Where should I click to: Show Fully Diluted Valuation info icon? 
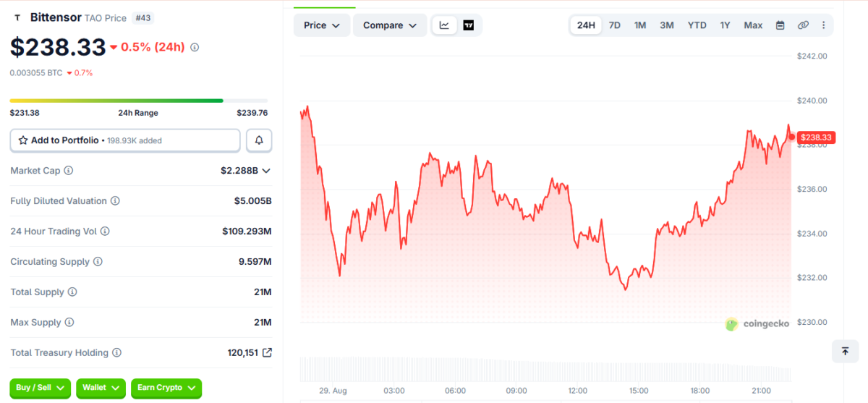click(115, 201)
